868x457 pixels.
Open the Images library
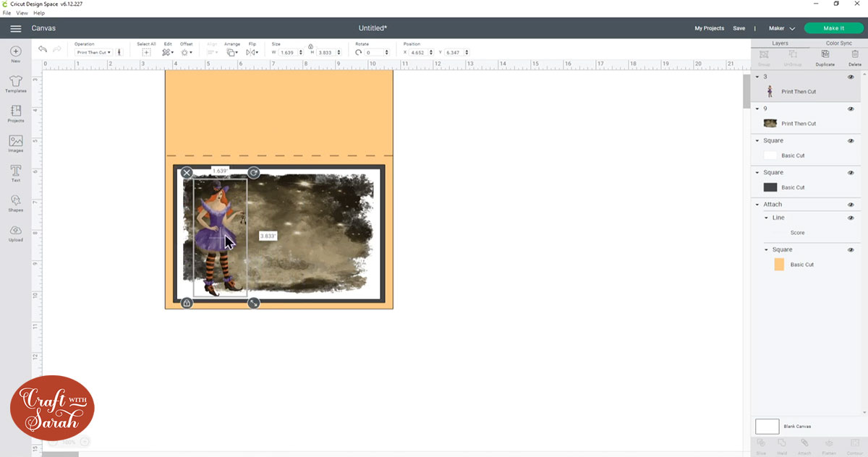tap(15, 143)
